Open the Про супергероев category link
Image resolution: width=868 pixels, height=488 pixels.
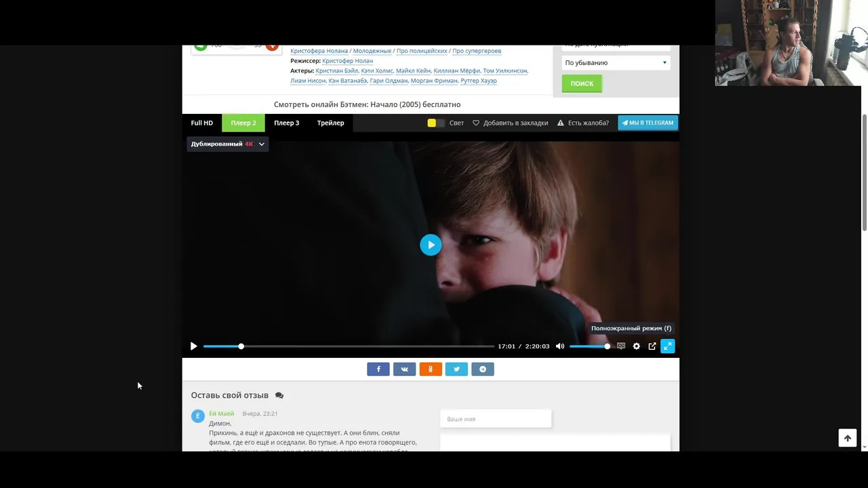pyautogui.click(x=477, y=51)
